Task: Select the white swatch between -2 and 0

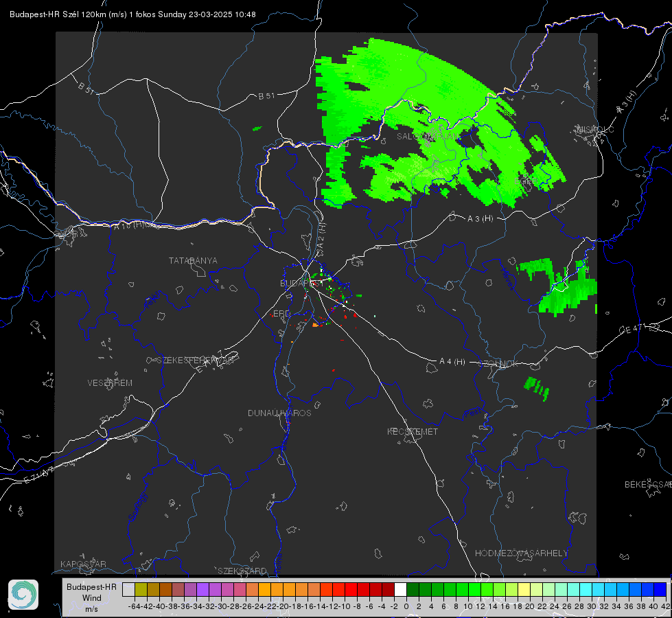Action: point(400,590)
